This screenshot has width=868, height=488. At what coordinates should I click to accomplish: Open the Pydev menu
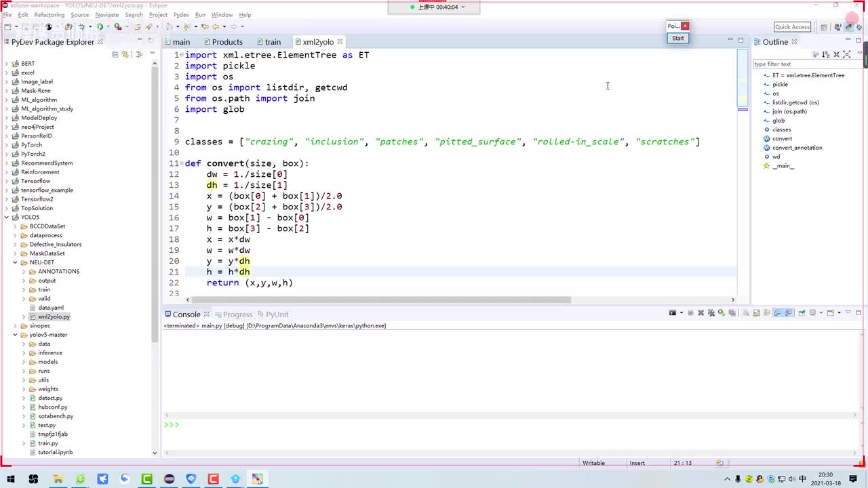(x=181, y=15)
